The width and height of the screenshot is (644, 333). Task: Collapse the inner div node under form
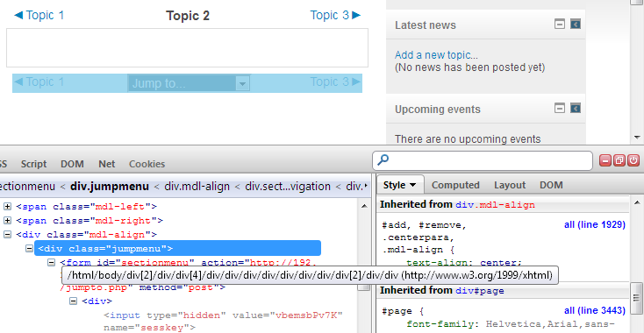(x=73, y=301)
